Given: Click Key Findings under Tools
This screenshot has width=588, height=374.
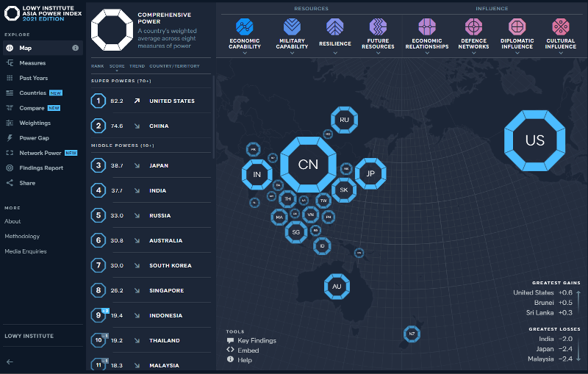Looking at the screenshot, I should point(257,340).
